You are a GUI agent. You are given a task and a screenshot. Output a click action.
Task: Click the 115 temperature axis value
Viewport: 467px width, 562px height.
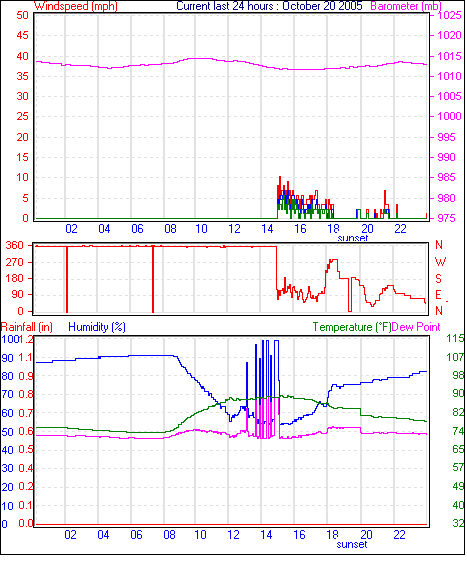pyautogui.click(x=455, y=338)
